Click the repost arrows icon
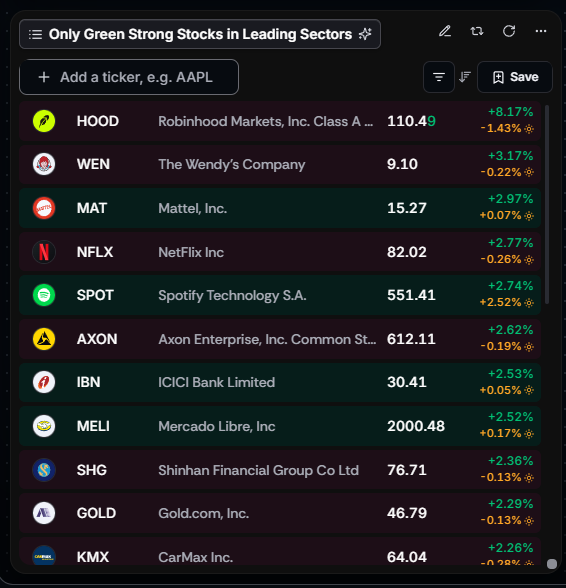The height and width of the screenshot is (588, 566). coord(477,31)
